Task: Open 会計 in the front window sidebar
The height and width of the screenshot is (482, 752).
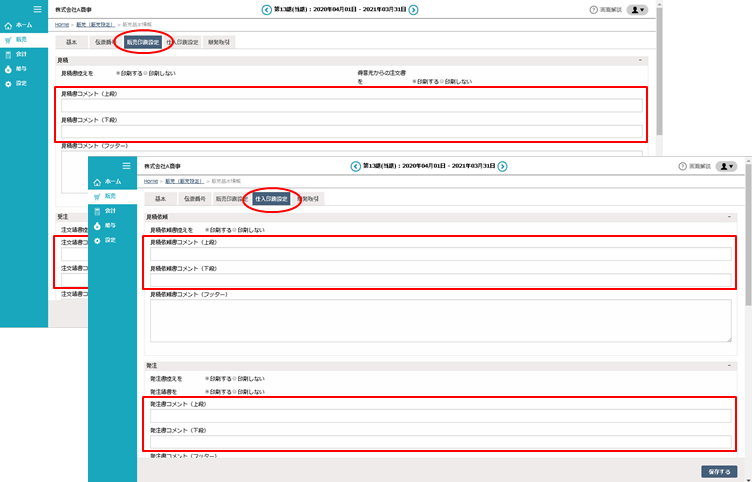Action: (107, 211)
